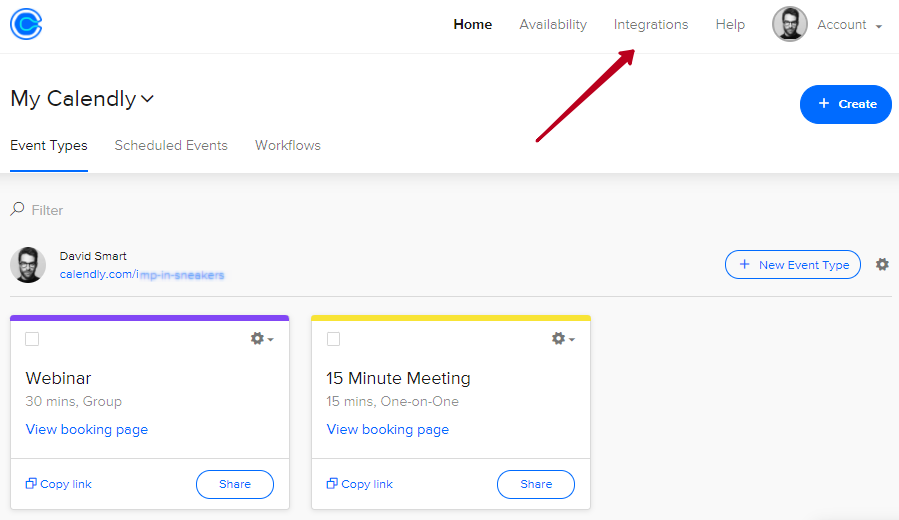
Task: Check the Webinar card checkbox
Action: click(32, 339)
